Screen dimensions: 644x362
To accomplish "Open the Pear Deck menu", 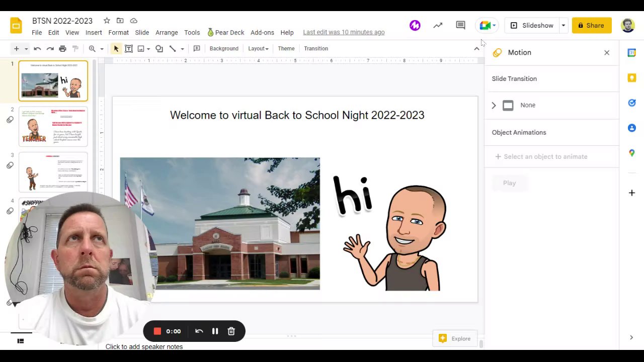I will [x=225, y=32].
